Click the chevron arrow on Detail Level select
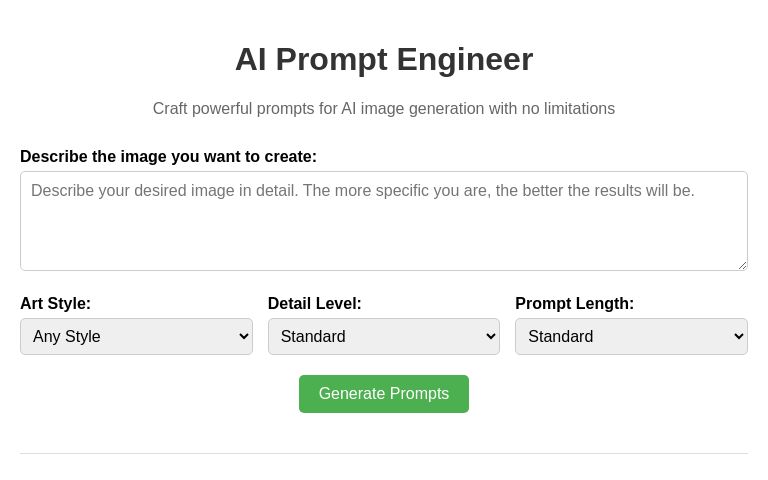Image resolution: width=768 pixels, height=480 pixels. [x=490, y=337]
